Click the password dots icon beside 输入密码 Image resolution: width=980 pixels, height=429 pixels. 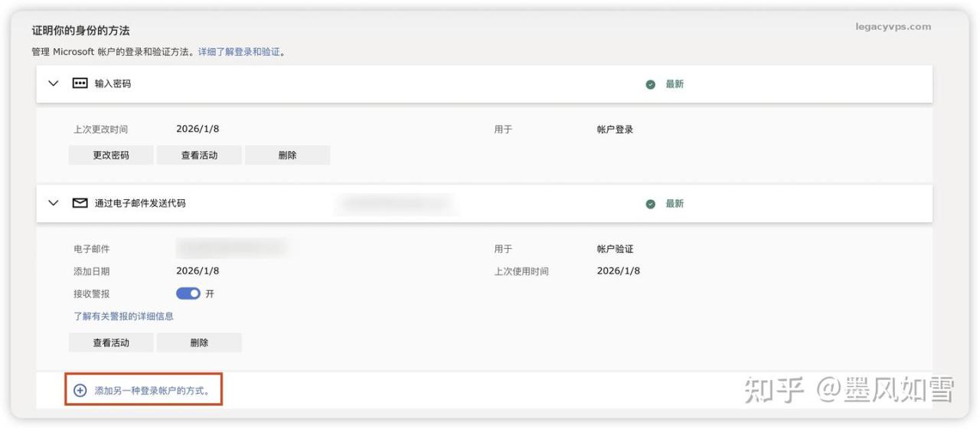click(80, 84)
